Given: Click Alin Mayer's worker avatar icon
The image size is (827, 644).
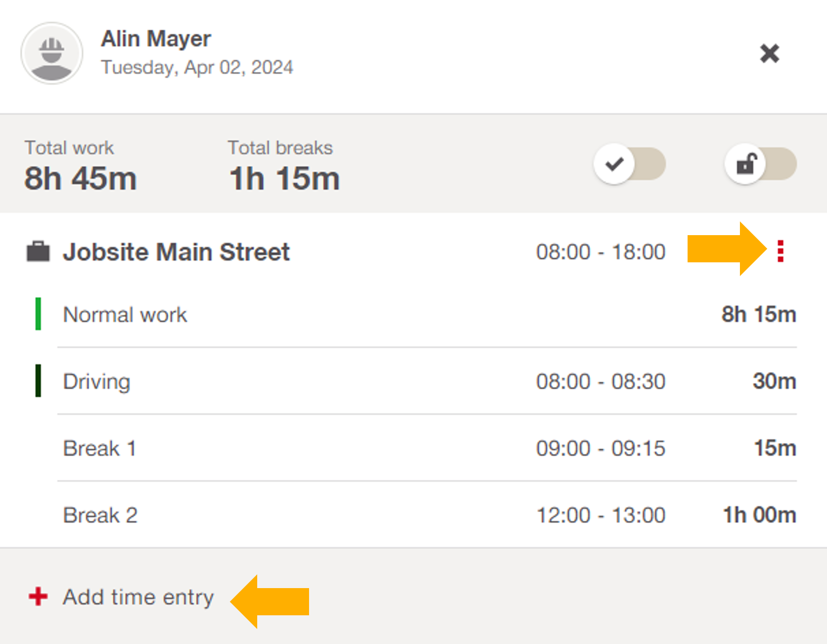Looking at the screenshot, I should pyautogui.click(x=52, y=53).
